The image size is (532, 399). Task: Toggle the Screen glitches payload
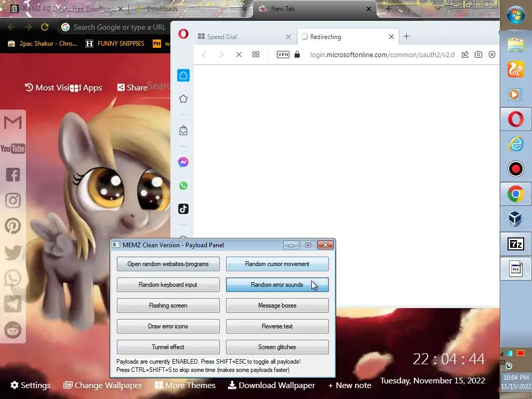click(277, 347)
